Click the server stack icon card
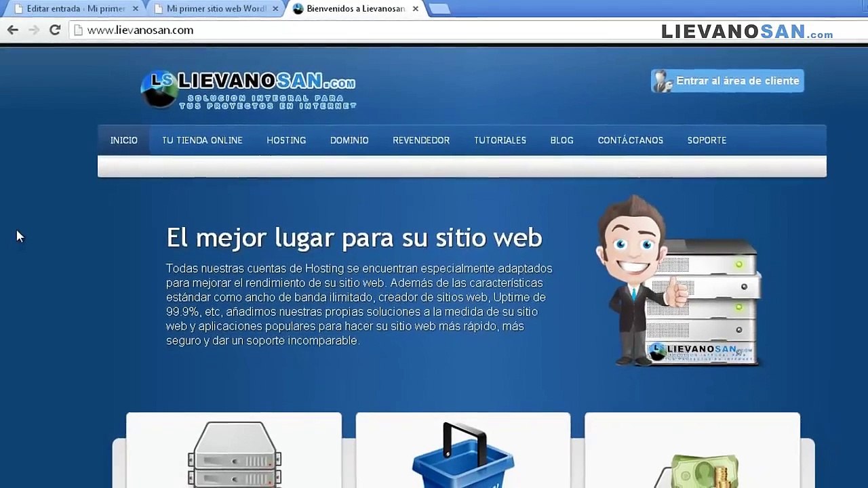The image size is (868, 488). [x=234, y=450]
